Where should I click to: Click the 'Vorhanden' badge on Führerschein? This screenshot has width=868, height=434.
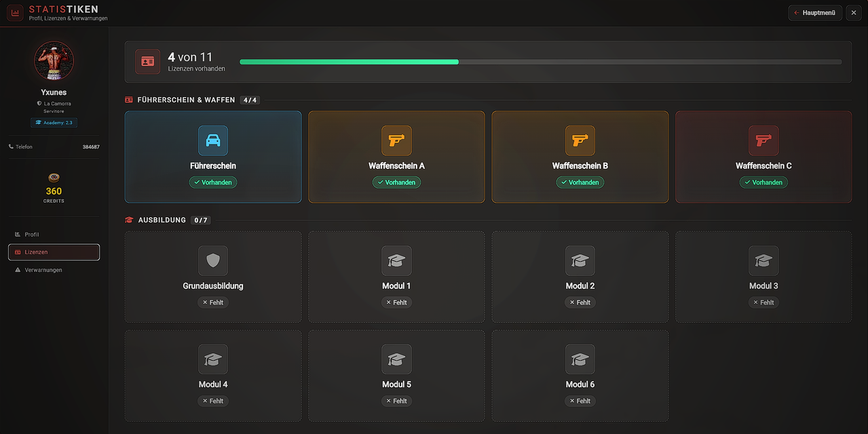pyautogui.click(x=213, y=182)
